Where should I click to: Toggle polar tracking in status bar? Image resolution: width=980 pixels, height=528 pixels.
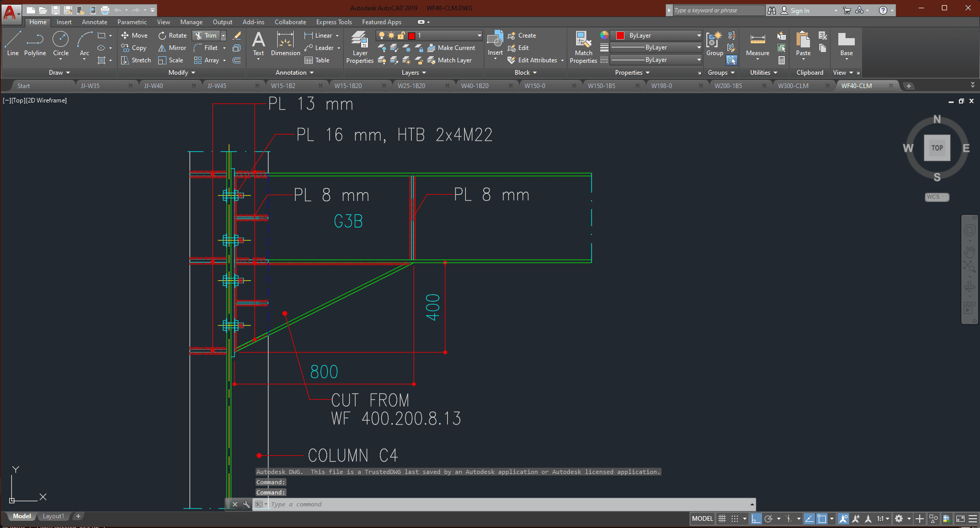pyautogui.click(x=768, y=519)
